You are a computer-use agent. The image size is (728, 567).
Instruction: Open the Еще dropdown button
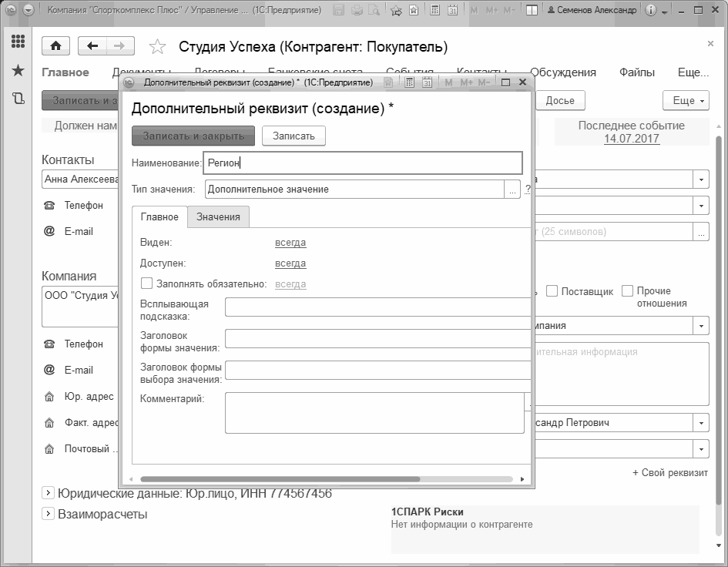click(686, 100)
